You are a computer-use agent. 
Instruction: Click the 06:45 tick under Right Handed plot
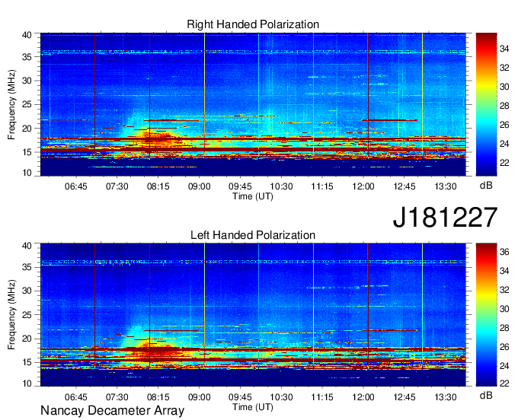tap(76, 186)
